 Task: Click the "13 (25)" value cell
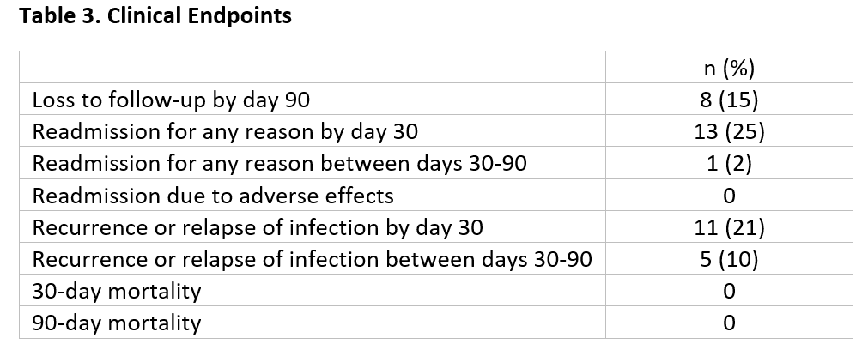point(729,132)
